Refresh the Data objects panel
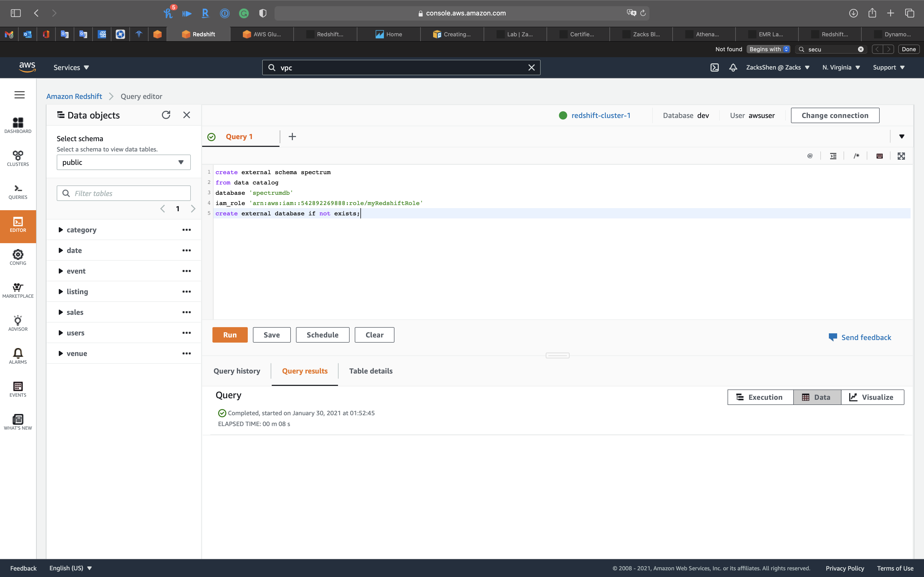The image size is (924, 577). [x=166, y=115]
